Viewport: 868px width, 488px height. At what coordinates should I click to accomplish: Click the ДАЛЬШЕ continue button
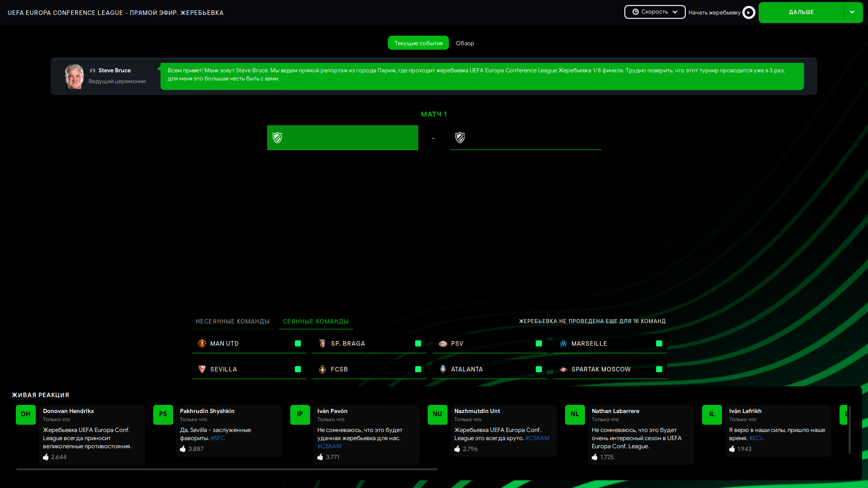(801, 12)
